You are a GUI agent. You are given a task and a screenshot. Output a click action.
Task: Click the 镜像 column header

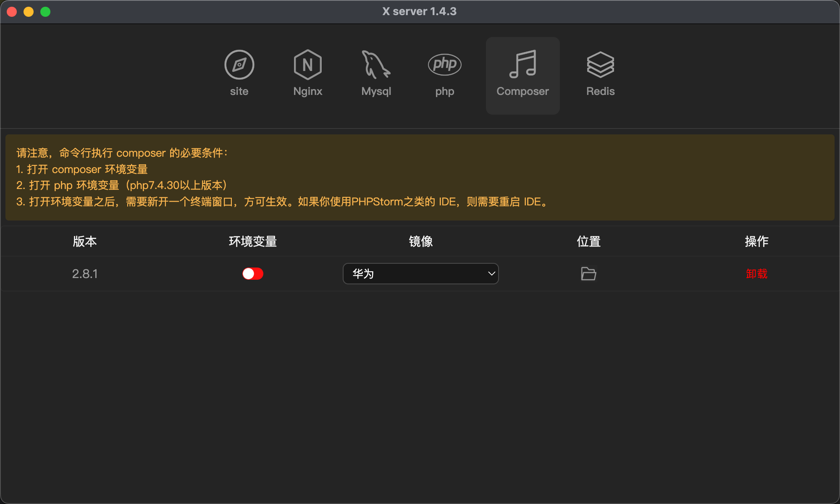(x=421, y=241)
